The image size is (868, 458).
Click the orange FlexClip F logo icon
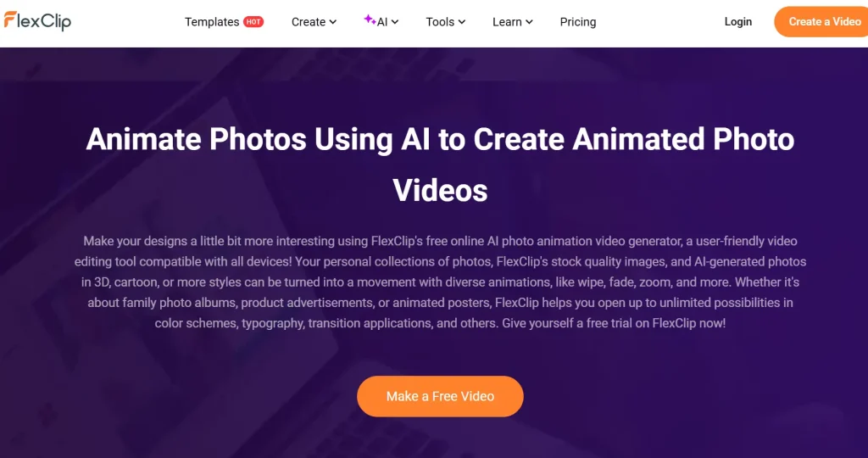click(10, 20)
